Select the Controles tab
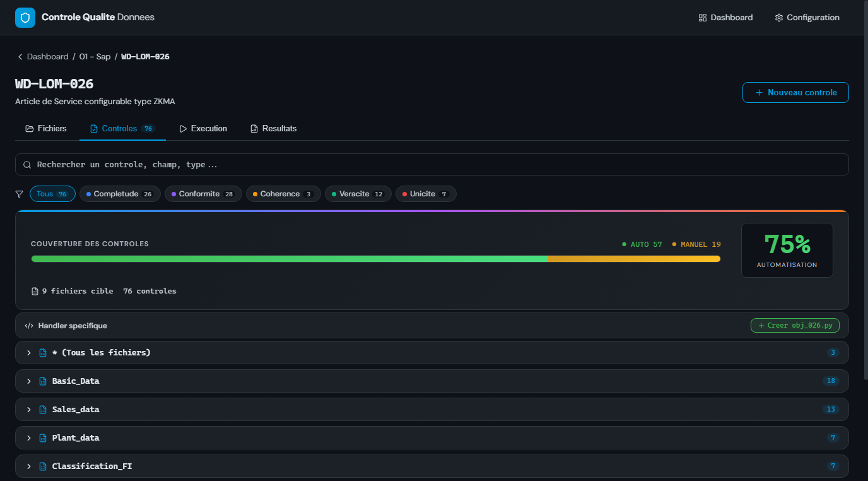This screenshot has width=868, height=481. click(122, 128)
